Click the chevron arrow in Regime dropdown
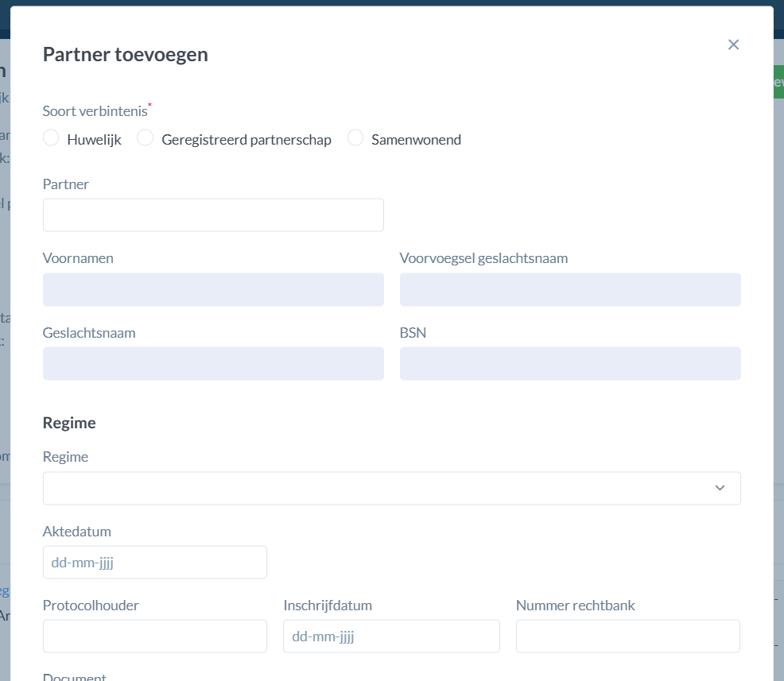 [720, 488]
